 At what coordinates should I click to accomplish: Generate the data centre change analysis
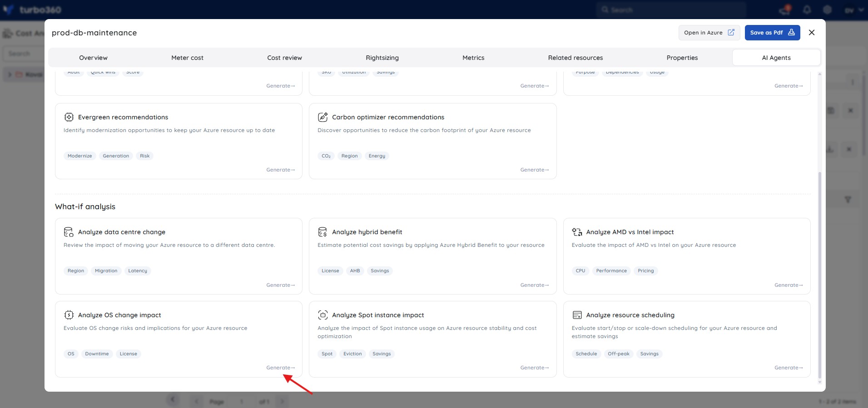click(280, 285)
